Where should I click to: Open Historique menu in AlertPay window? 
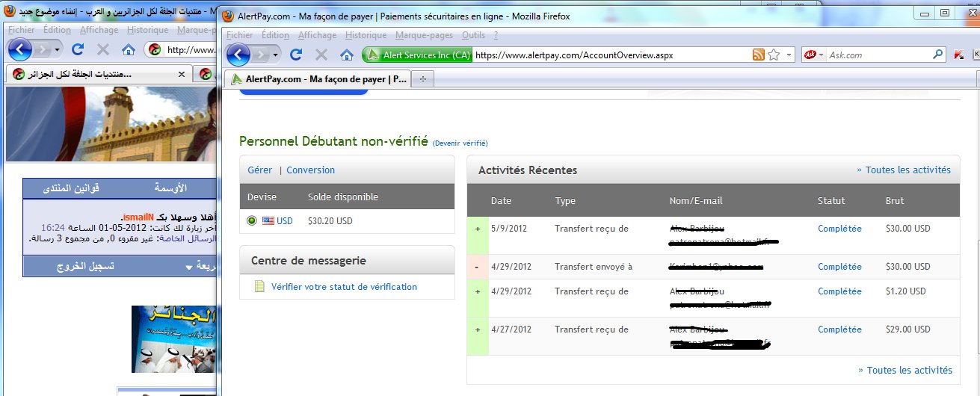(366, 34)
